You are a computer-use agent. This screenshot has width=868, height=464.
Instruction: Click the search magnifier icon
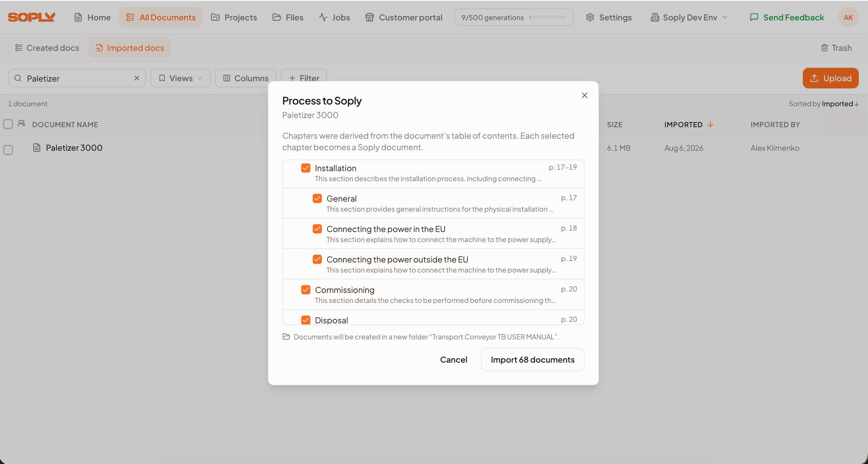pos(18,78)
